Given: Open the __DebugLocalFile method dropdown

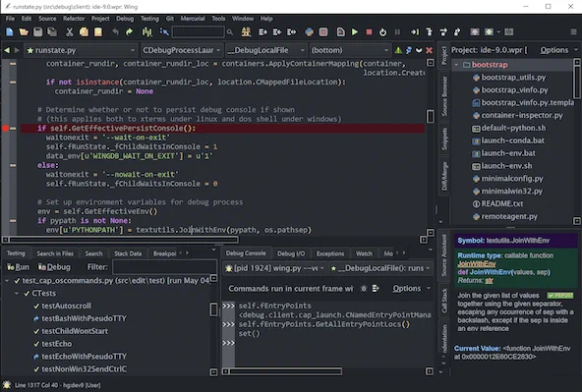Looking at the screenshot, I should (266, 50).
